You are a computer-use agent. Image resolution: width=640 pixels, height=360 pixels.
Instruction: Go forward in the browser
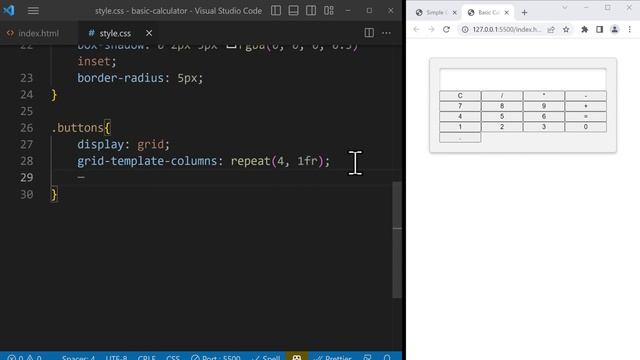(431, 29)
